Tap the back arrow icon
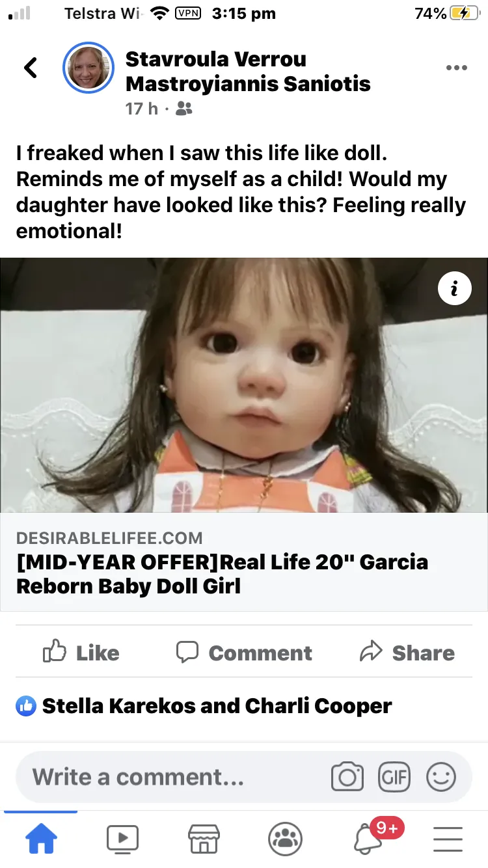This screenshot has height=868, width=488. tap(31, 68)
